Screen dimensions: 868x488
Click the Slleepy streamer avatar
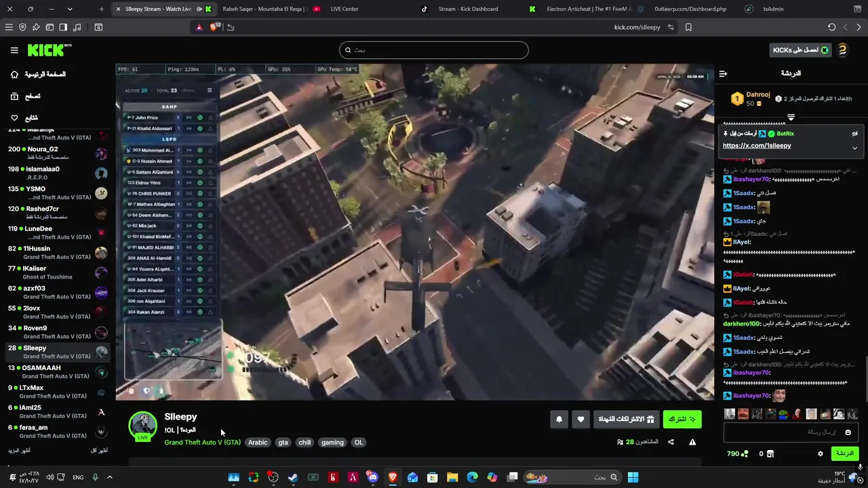coord(143,426)
